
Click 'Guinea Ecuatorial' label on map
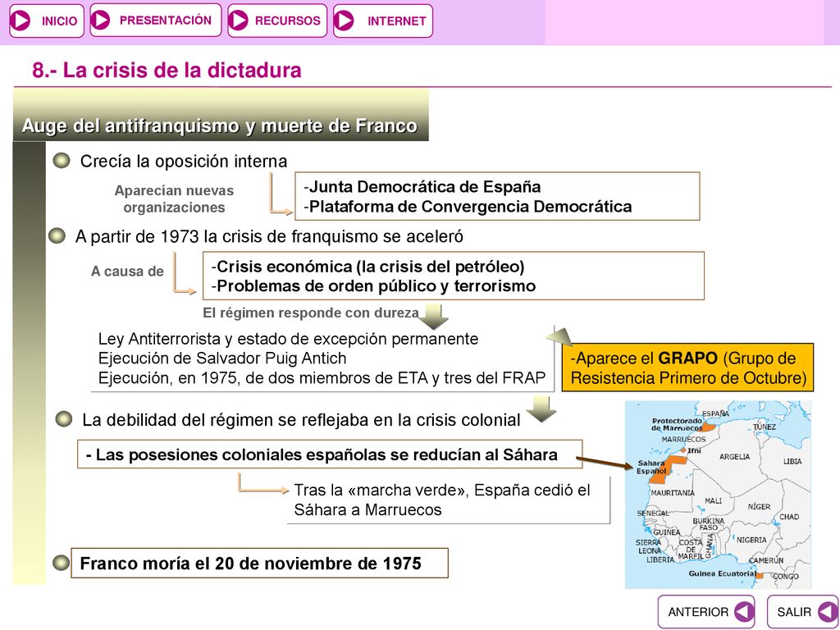(x=722, y=573)
